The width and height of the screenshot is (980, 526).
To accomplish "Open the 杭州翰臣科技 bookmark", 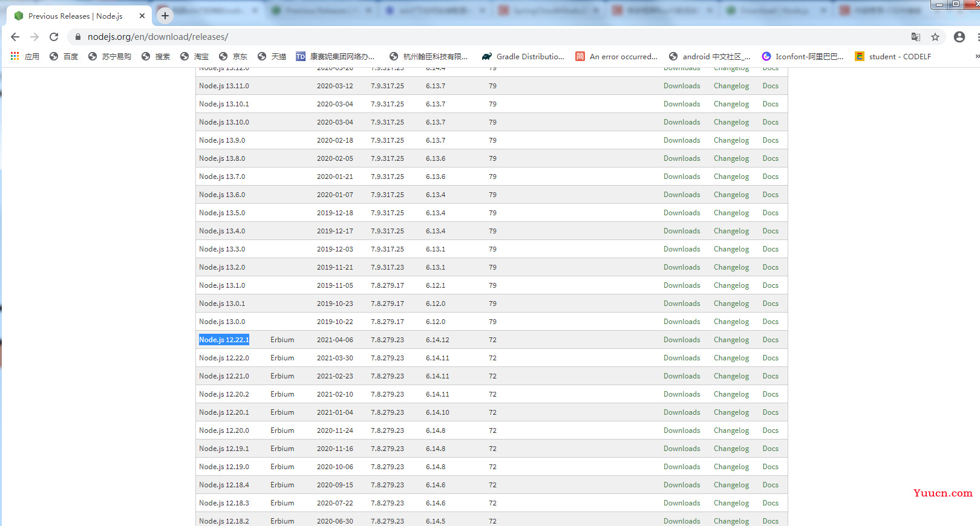I will coord(429,56).
